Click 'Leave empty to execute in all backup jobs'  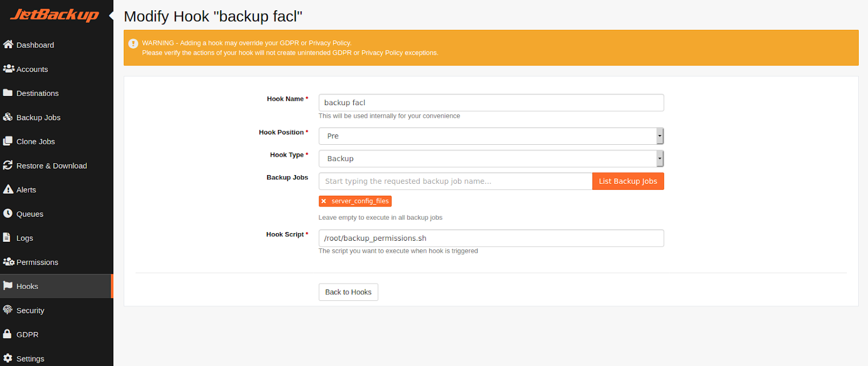tap(380, 217)
